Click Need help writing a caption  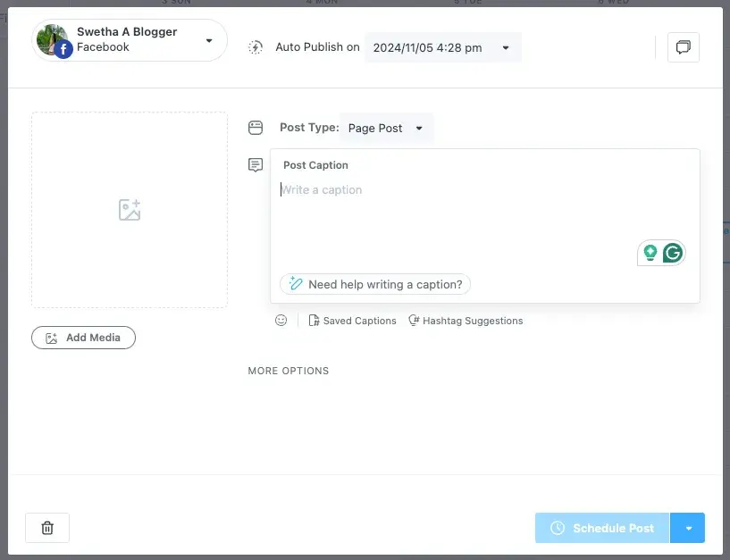374,284
